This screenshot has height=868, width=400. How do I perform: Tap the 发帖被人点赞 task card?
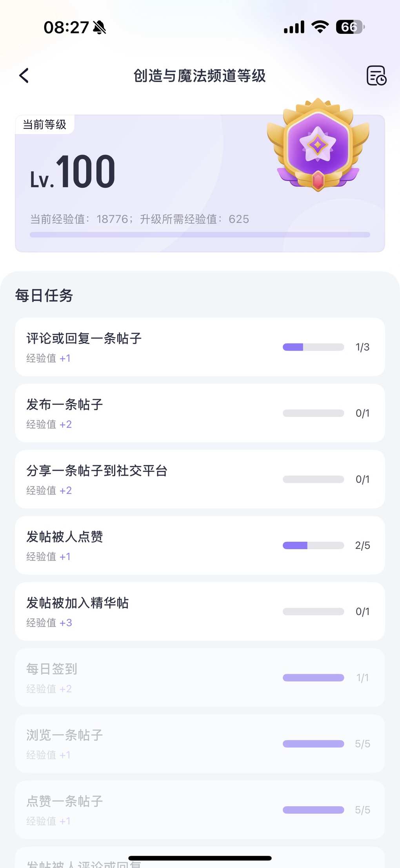200,545
